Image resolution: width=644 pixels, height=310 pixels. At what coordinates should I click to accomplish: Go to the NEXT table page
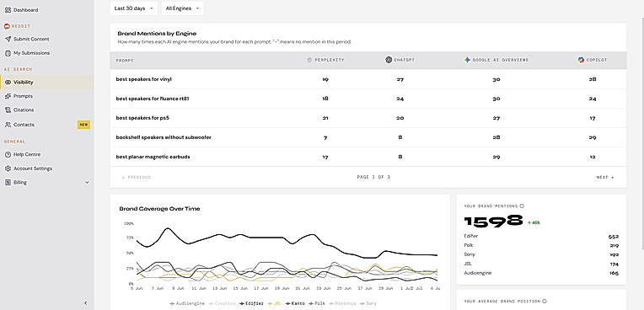tap(605, 178)
